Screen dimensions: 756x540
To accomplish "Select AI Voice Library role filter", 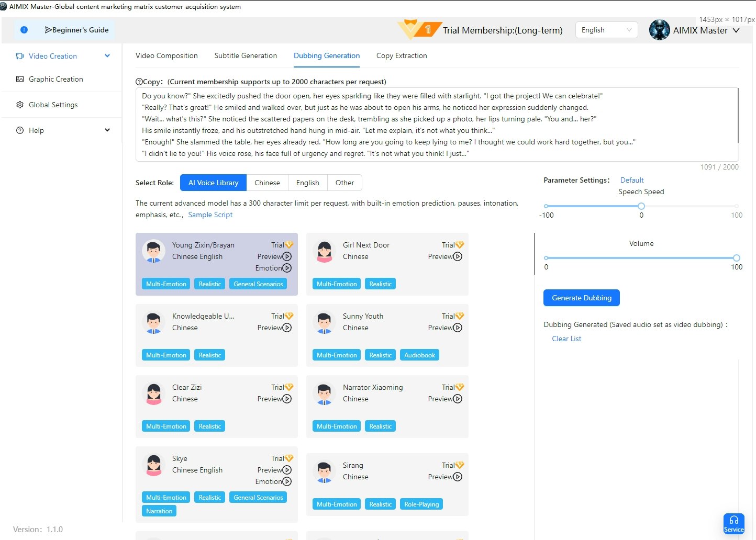I will [x=214, y=183].
